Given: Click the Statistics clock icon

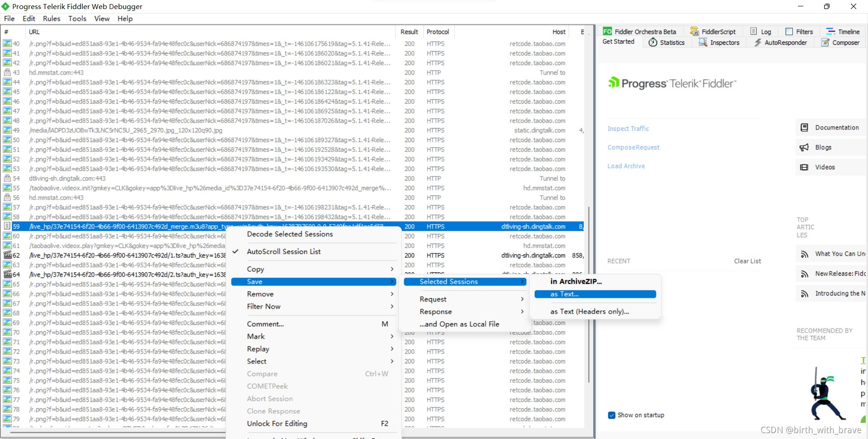Looking at the screenshot, I should tap(653, 43).
